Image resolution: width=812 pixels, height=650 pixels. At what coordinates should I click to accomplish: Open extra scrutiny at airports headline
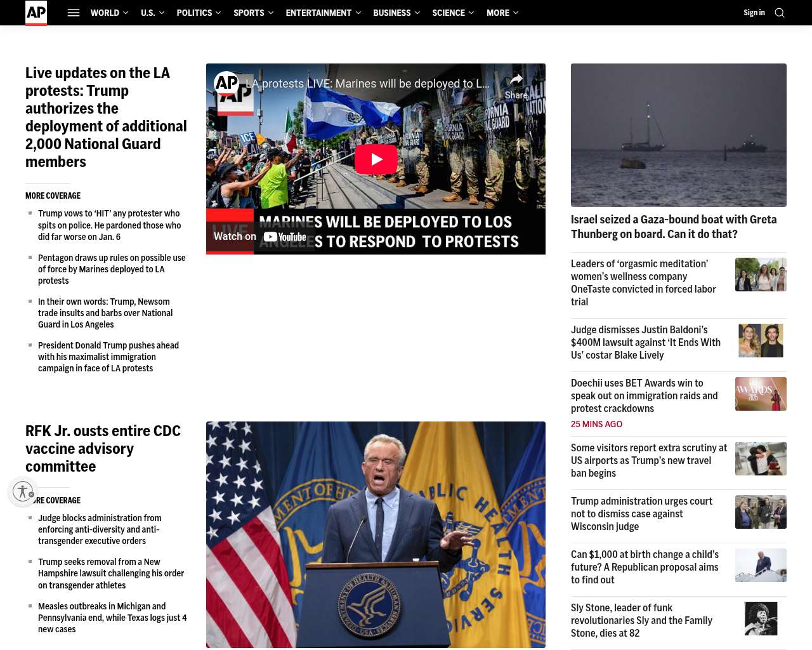[x=649, y=460]
